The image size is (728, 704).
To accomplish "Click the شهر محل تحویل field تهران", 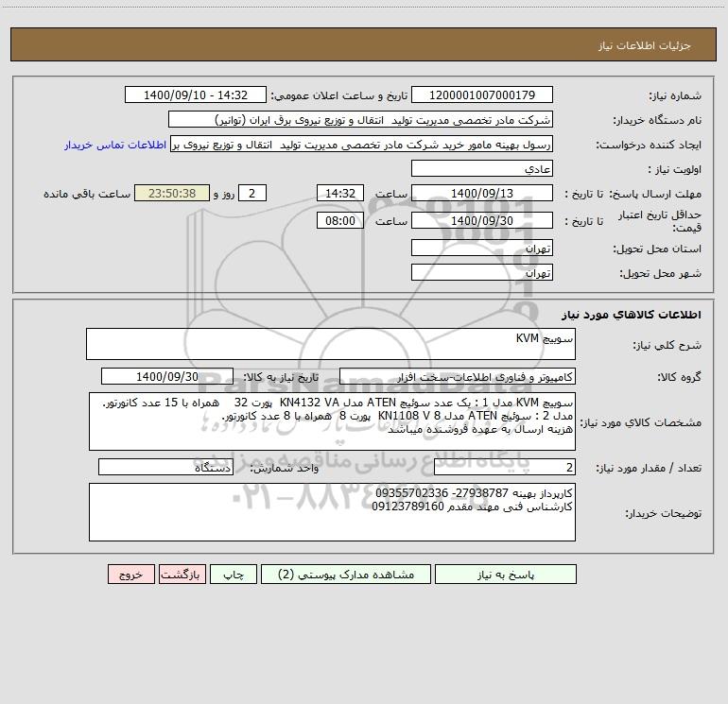I will click(x=482, y=272).
